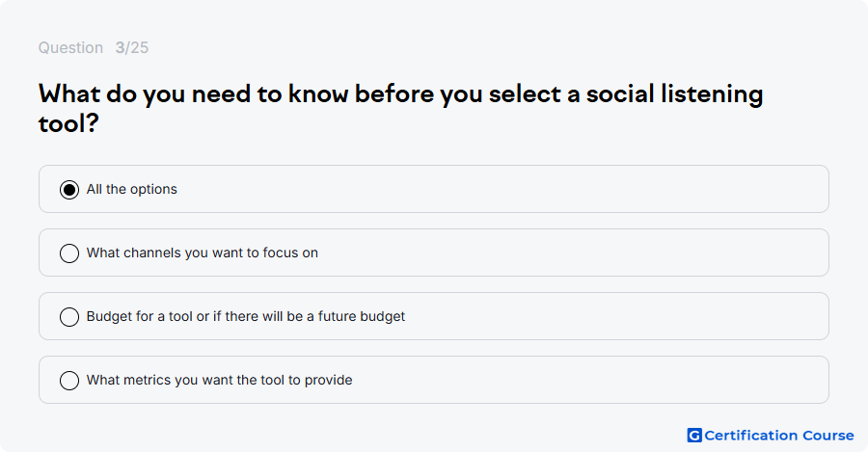Click the word 'Course' in the footer branding
Screen dimensions: 868x452
point(828,436)
